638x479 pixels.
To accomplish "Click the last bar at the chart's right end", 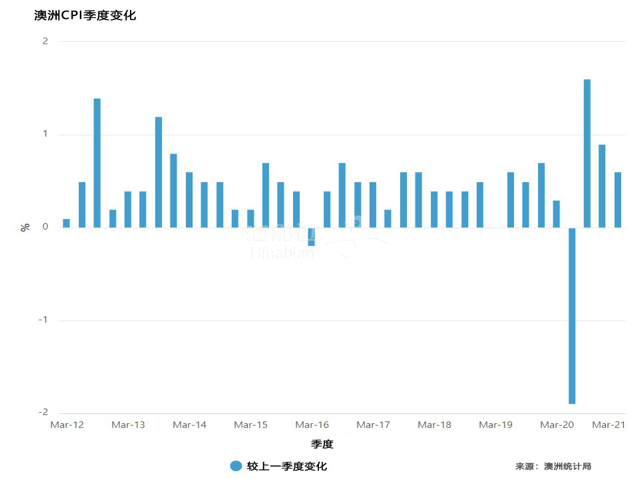I will (x=618, y=200).
